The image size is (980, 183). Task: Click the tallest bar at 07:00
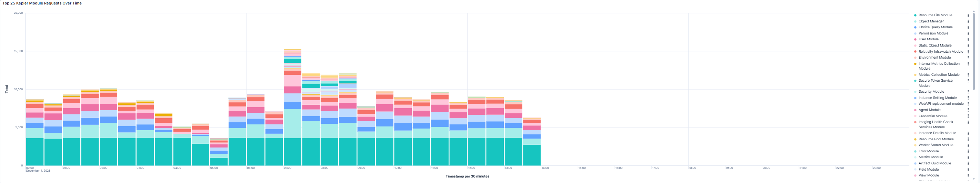click(x=292, y=114)
